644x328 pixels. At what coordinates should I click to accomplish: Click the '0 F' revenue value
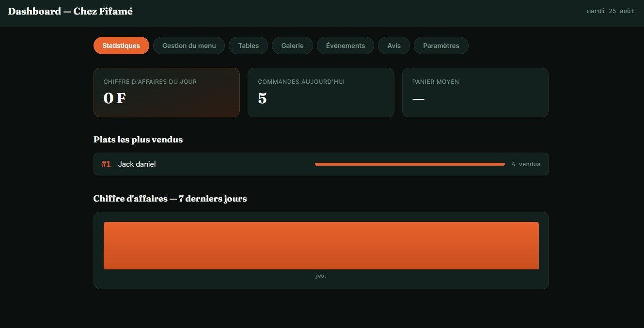point(114,98)
